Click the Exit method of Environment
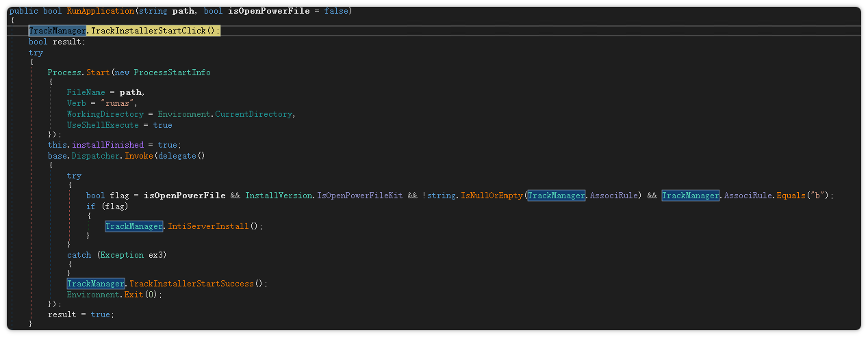The width and height of the screenshot is (868, 337). [133, 295]
